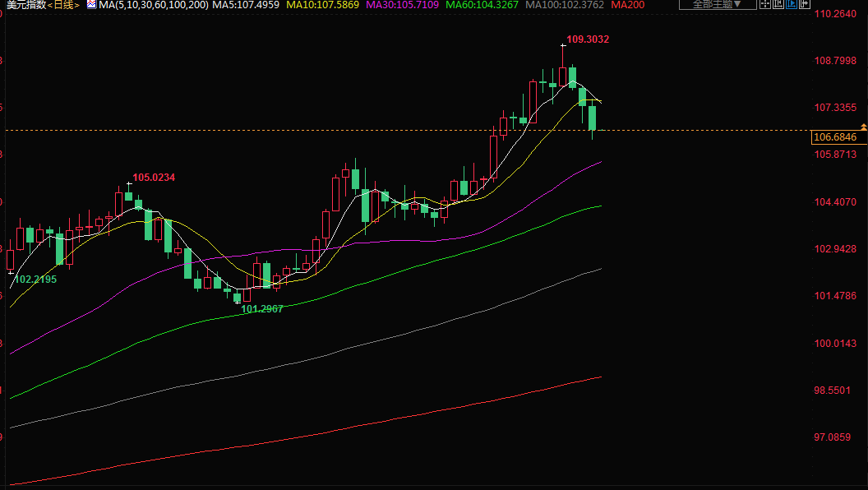Image resolution: width=868 pixels, height=490 pixels.
Task: Click the indicator chart icon before MA parameters
Action: pos(90,5)
